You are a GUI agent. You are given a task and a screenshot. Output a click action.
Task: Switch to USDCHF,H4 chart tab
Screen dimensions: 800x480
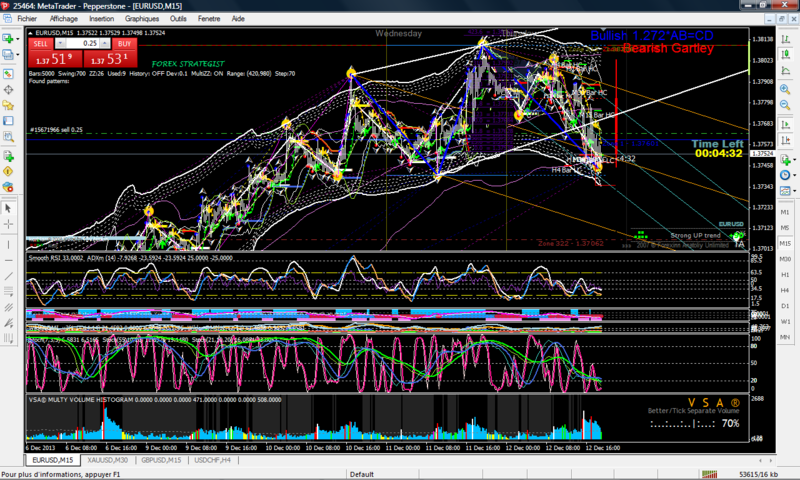[x=213, y=460]
